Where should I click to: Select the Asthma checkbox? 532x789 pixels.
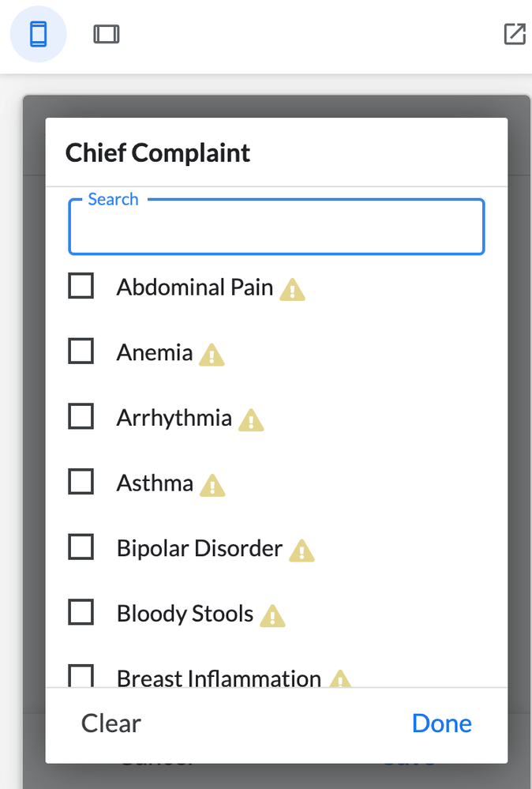click(x=81, y=482)
